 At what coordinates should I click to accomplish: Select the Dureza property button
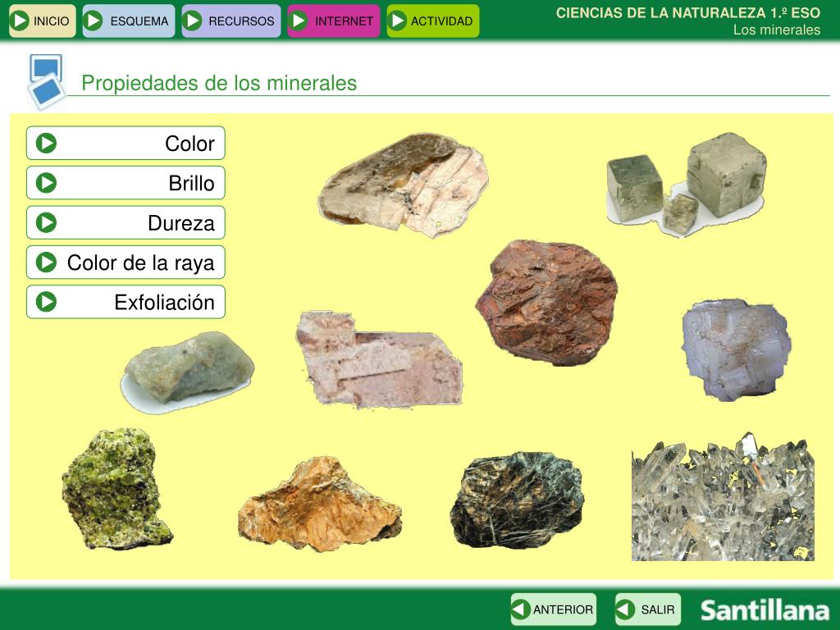point(126,222)
